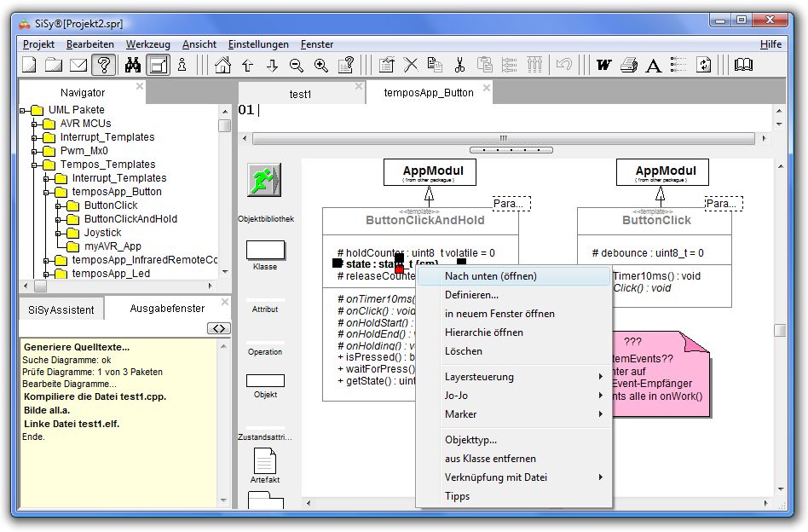The image size is (808, 532).
Task: Toggle the window layout button beside binoculars
Action: pyautogui.click(x=158, y=65)
